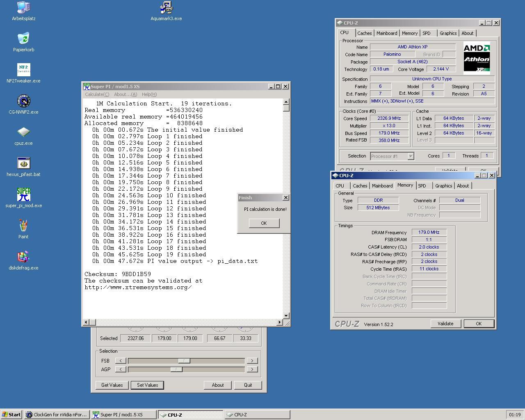Screen dimensions: 525x420
Task: Click Quit button in ClockGen
Action: click(248, 385)
